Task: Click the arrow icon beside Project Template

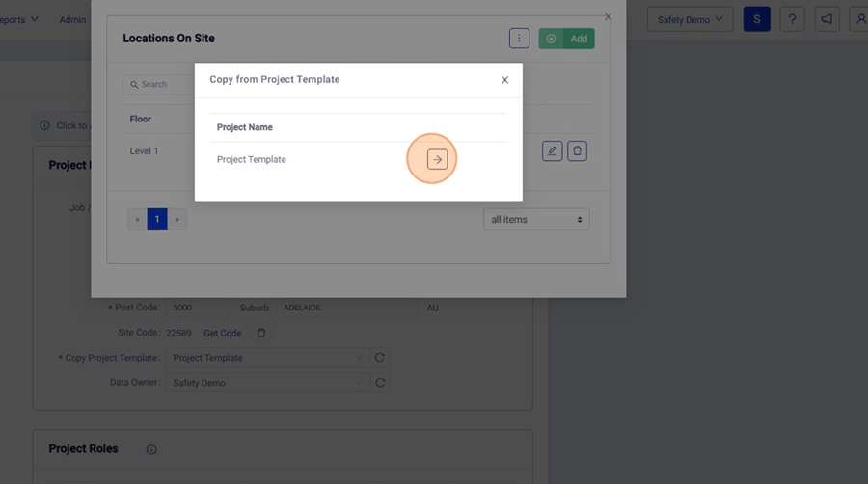Action: click(437, 159)
